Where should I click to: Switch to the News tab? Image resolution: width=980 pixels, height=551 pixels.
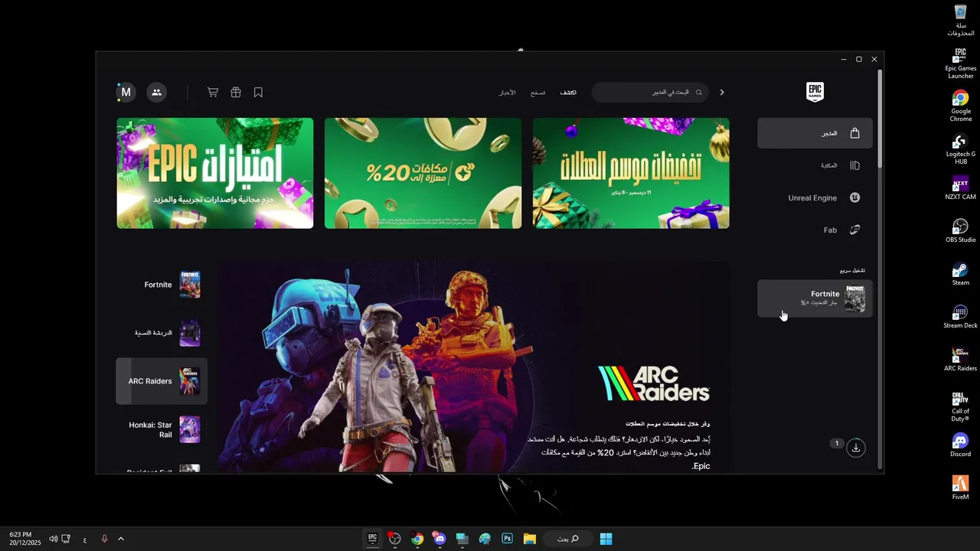click(508, 93)
